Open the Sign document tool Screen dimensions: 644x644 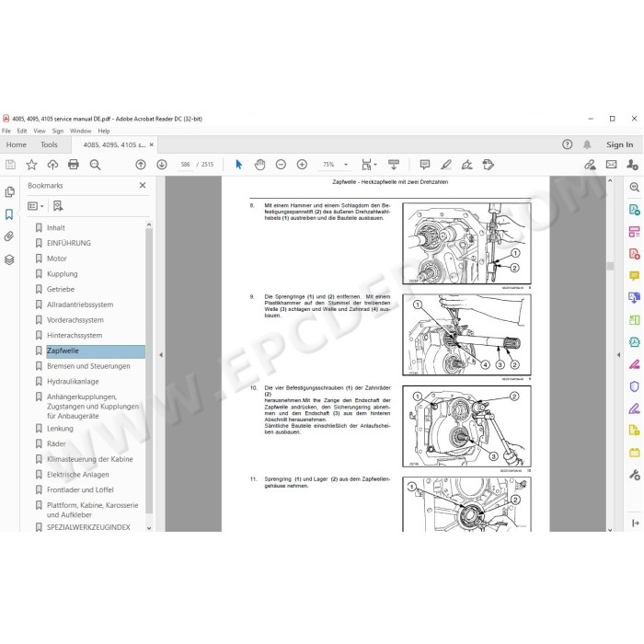(467, 165)
